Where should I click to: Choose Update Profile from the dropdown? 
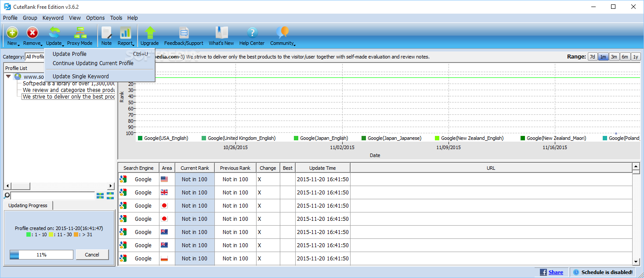pyautogui.click(x=100, y=54)
